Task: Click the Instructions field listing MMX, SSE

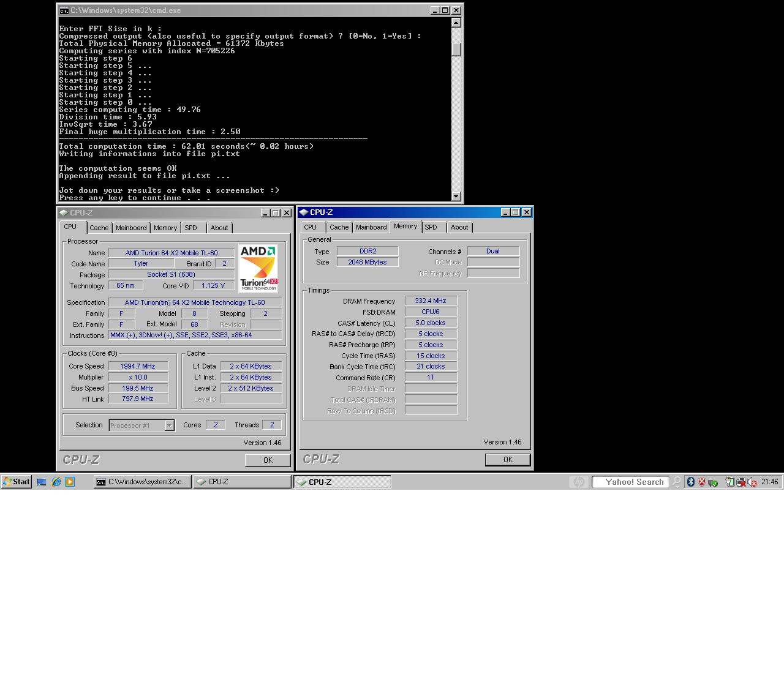Action: coord(195,335)
